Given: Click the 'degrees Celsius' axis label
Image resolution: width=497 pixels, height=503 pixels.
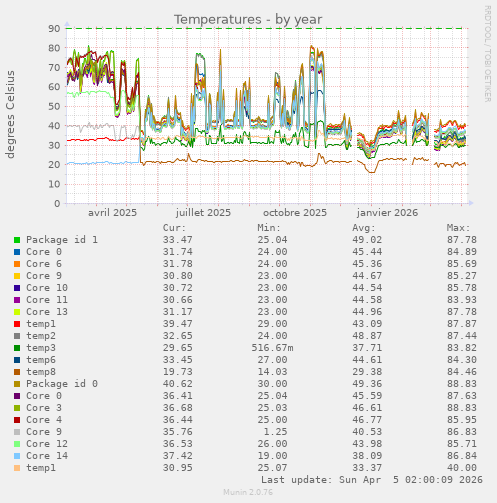Looking at the screenshot, I should coord(10,114).
